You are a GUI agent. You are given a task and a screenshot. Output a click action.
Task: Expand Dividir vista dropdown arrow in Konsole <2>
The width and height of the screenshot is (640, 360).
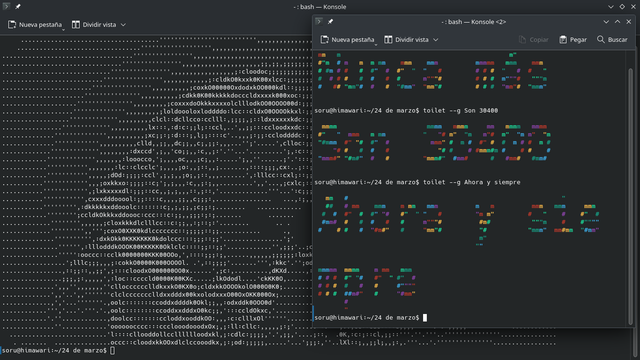click(x=436, y=40)
